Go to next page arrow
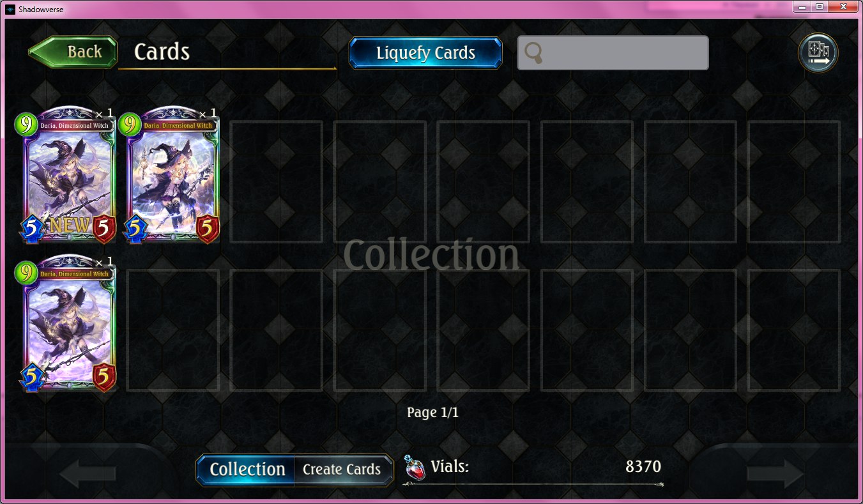The height and width of the screenshot is (504, 863). (x=775, y=474)
